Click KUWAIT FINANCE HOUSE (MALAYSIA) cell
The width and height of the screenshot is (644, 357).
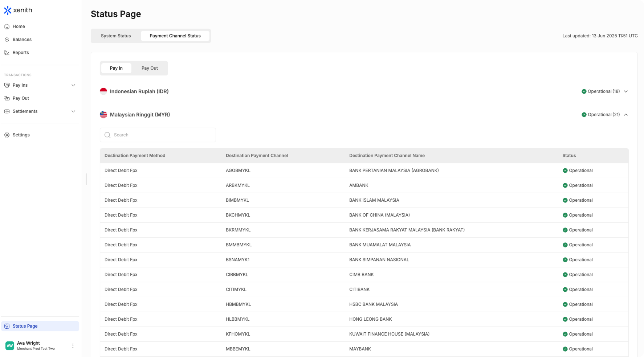tap(389, 334)
